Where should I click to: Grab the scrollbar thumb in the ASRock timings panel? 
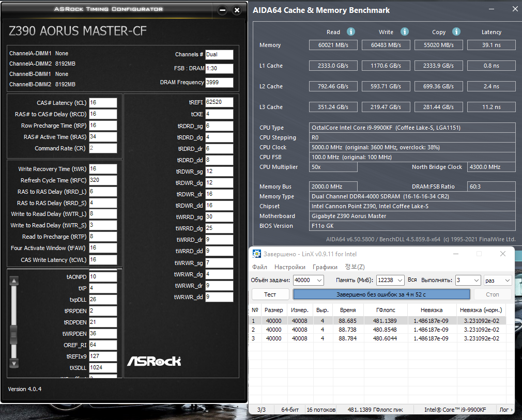coord(14,334)
